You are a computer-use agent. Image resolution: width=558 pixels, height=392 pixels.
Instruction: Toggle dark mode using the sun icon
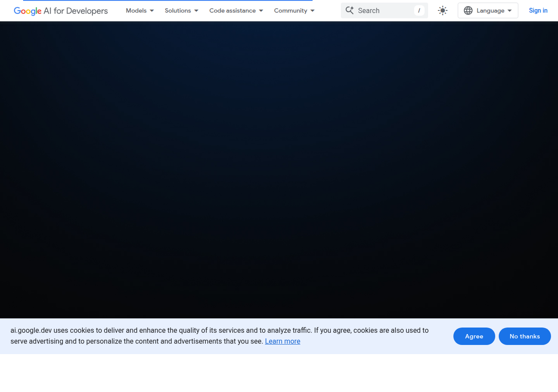coord(442,10)
